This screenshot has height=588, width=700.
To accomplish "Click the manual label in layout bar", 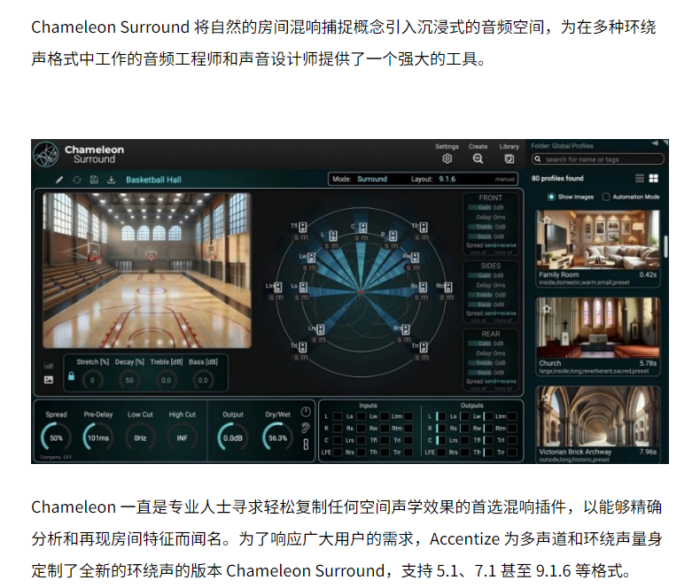I will click(x=504, y=180).
